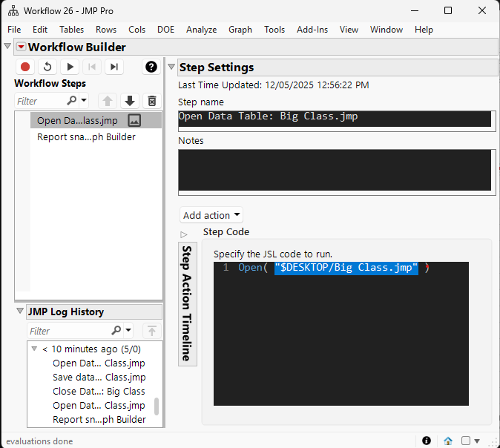
Task: Click the JMP workflow icon in title bar
Action: 13,11
